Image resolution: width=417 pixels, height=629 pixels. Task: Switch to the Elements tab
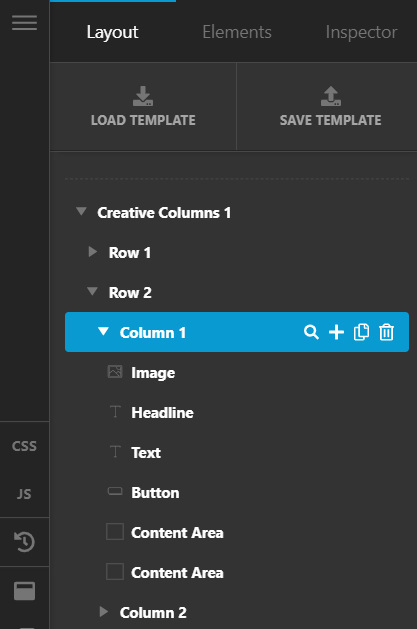point(237,32)
